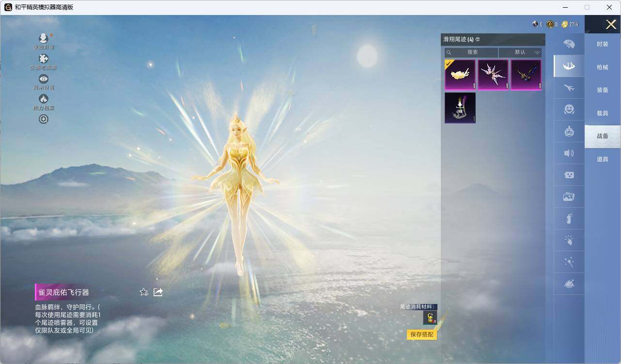Close the wardrobe with the gold X
Screen dimensions: 621x364
click(611, 24)
